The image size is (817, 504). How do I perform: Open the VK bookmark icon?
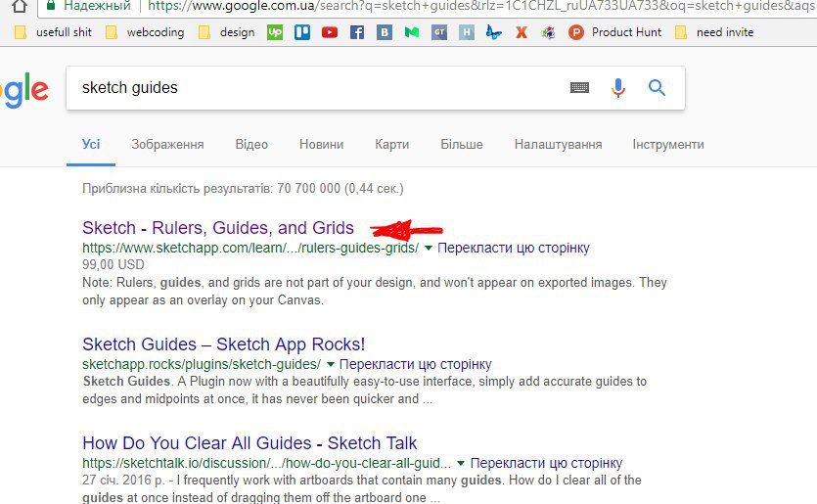(x=385, y=32)
